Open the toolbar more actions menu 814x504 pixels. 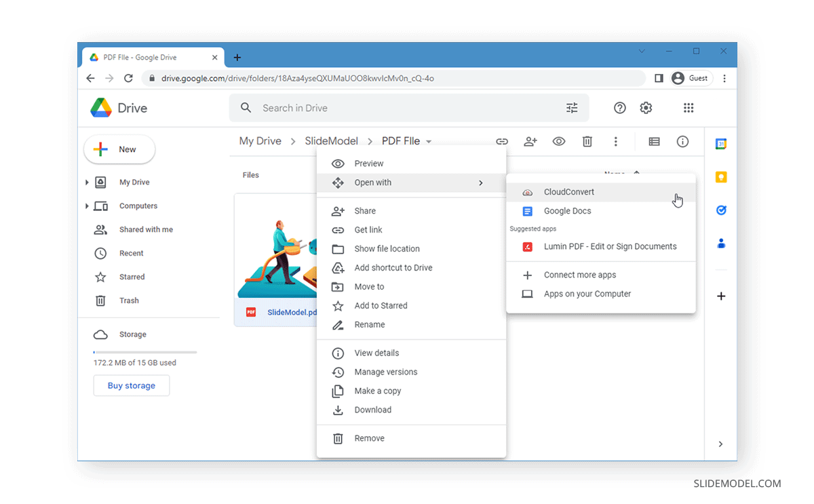(616, 142)
